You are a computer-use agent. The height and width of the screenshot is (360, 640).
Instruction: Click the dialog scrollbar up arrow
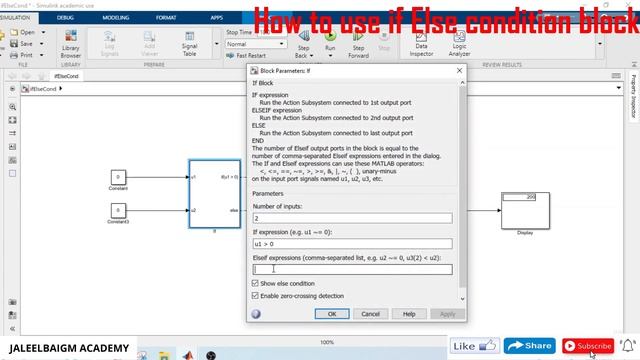(x=462, y=83)
